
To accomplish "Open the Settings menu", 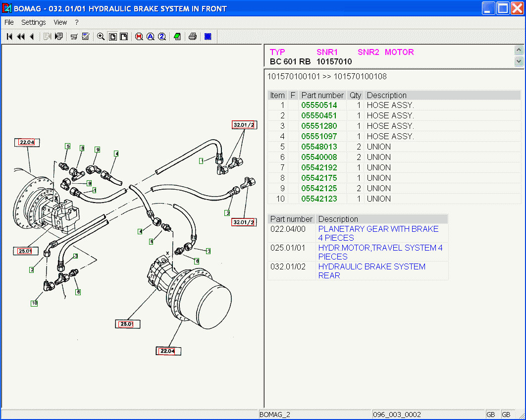I will (34, 22).
